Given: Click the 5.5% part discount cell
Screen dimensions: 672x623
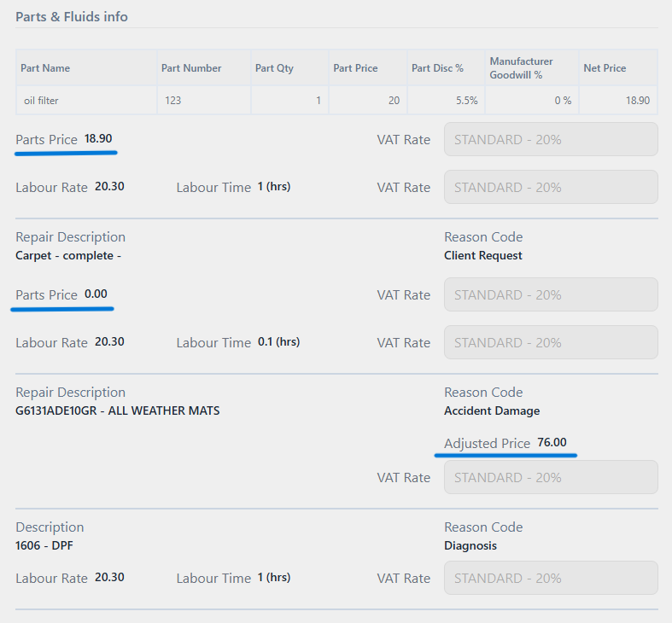Looking at the screenshot, I should click(x=466, y=101).
